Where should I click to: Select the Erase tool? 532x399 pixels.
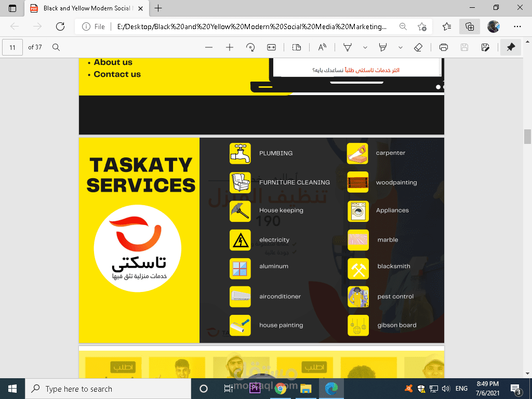(418, 47)
